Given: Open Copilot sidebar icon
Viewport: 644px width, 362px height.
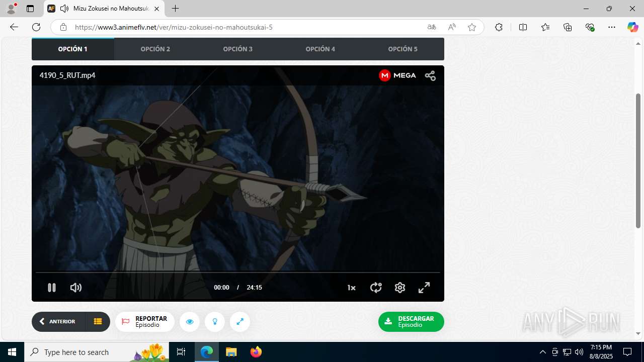Looking at the screenshot, I should point(632,27).
